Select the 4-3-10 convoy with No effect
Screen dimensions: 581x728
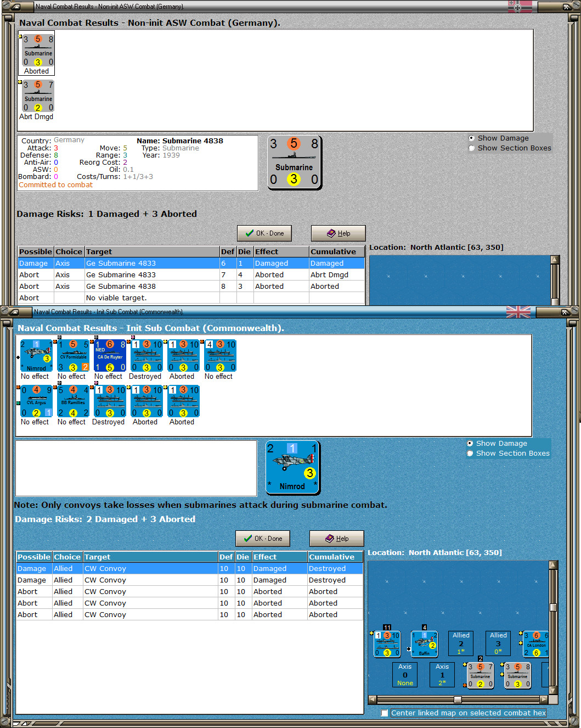220,356
